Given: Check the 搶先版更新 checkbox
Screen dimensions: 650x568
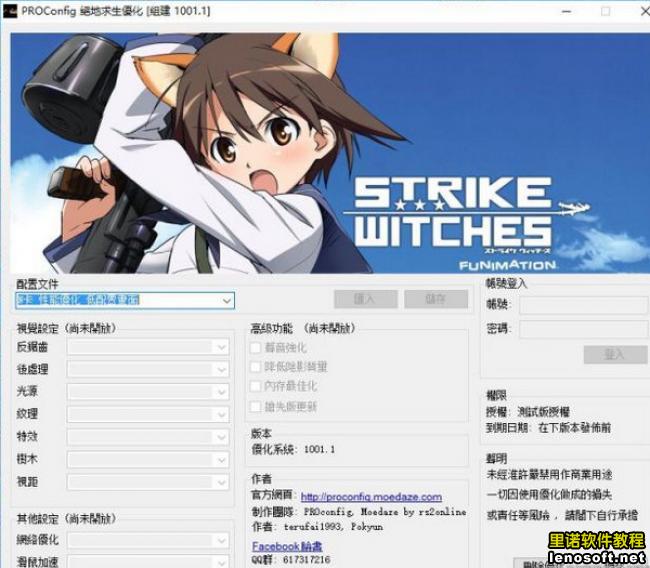Looking at the screenshot, I should (x=255, y=406).
